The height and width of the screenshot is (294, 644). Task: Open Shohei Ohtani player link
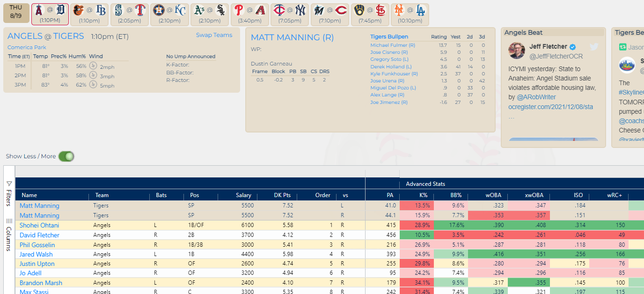click(39, 225)
